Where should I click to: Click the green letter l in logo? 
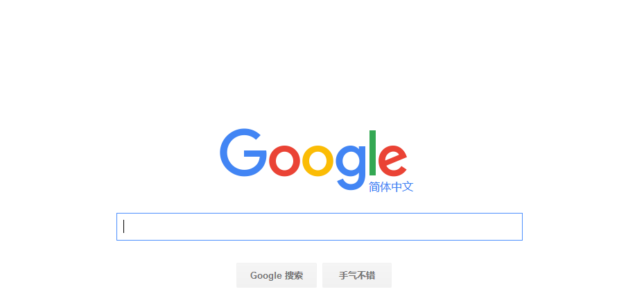tap(372, 153)
